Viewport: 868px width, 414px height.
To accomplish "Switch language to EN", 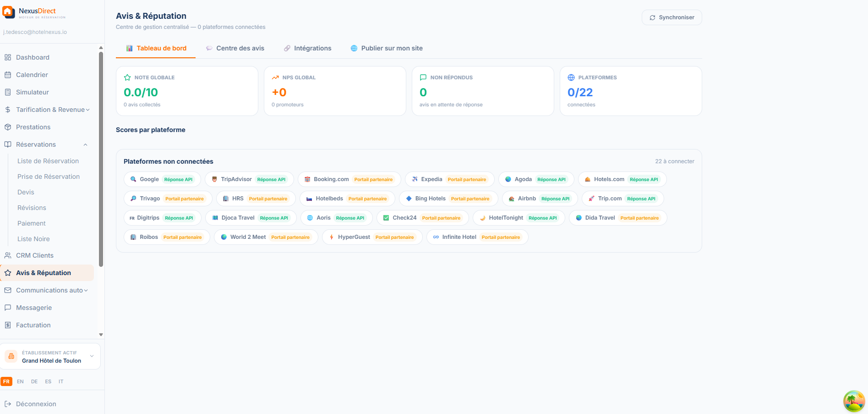I will coord(20,381).
